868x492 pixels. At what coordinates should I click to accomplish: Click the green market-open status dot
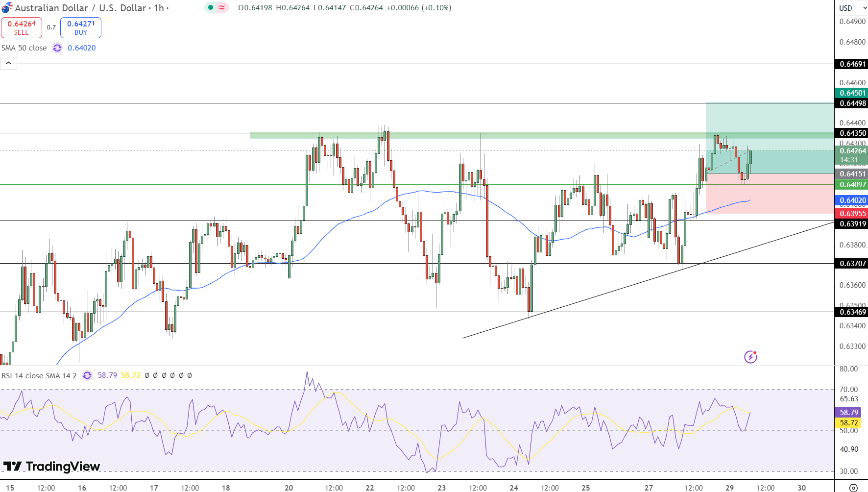211,7
